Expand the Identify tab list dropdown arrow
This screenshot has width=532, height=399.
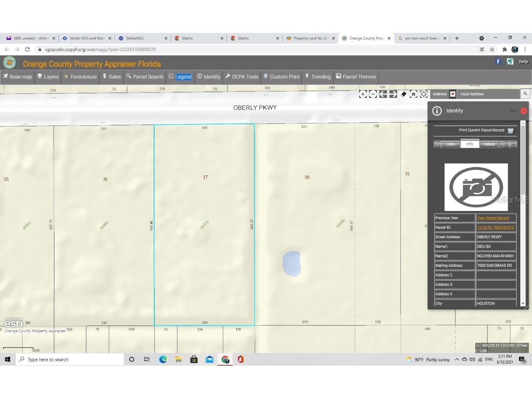point(513,144)
